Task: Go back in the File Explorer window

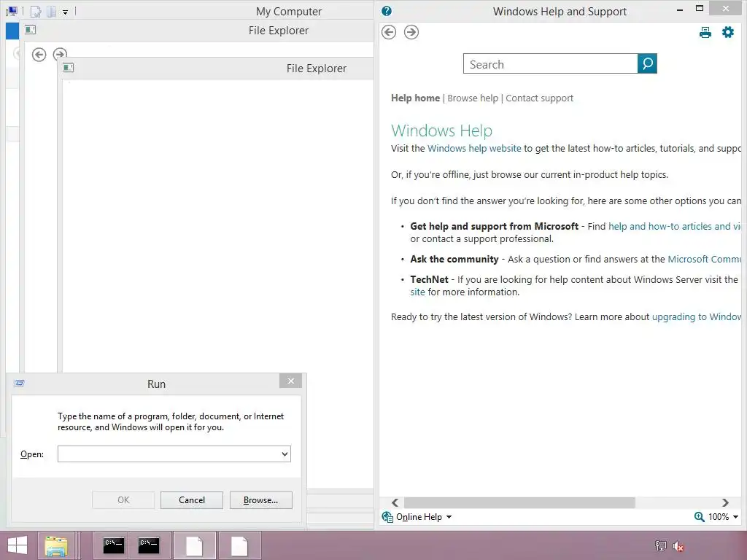Action: coord(39,54)
